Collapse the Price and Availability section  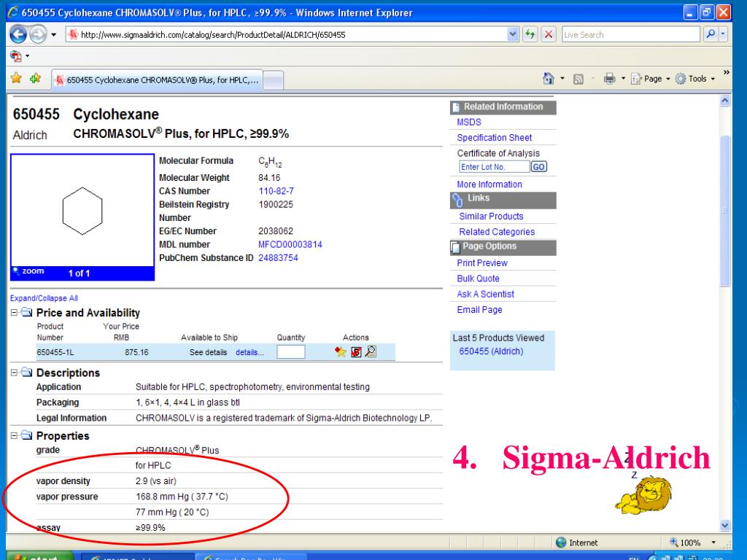click(x=15, y=312)
